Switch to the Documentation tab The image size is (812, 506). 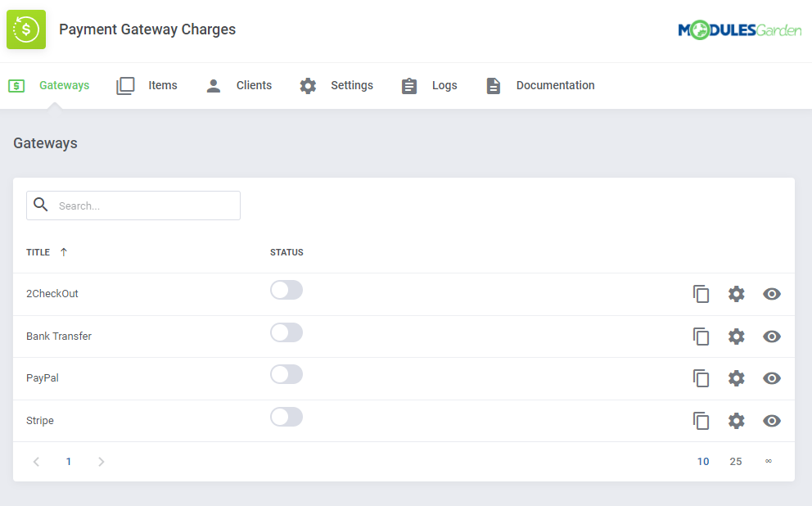pyautogui.click(x=555, y=85)
